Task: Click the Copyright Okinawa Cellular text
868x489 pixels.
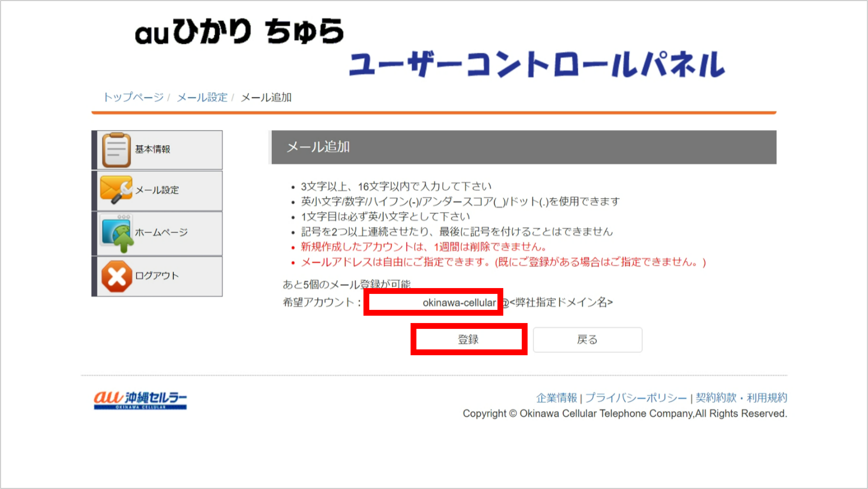Action: coord(625,413)
